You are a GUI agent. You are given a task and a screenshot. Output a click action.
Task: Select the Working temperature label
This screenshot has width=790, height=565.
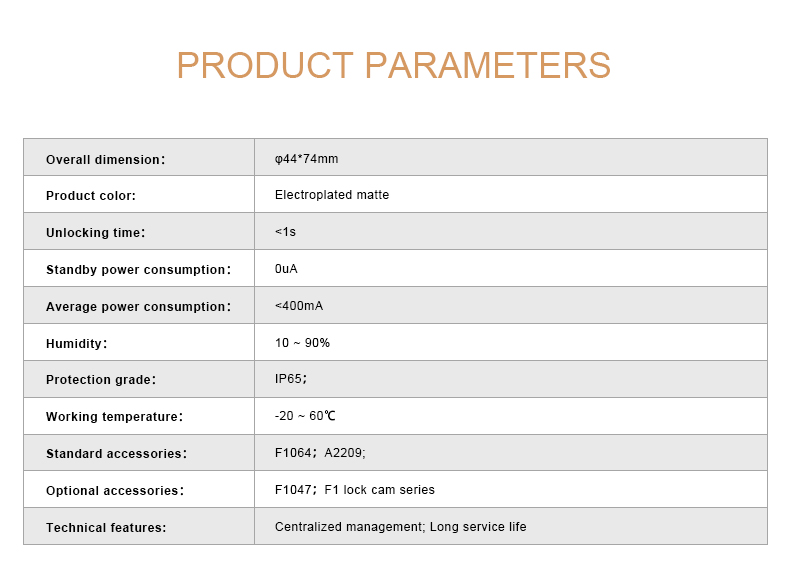(114, 417)
